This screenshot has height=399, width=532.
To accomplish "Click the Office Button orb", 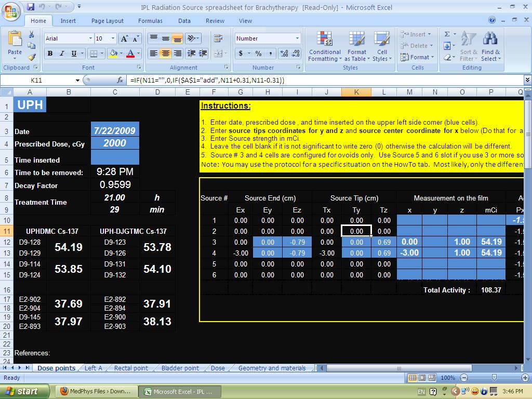I will (11, 11).
